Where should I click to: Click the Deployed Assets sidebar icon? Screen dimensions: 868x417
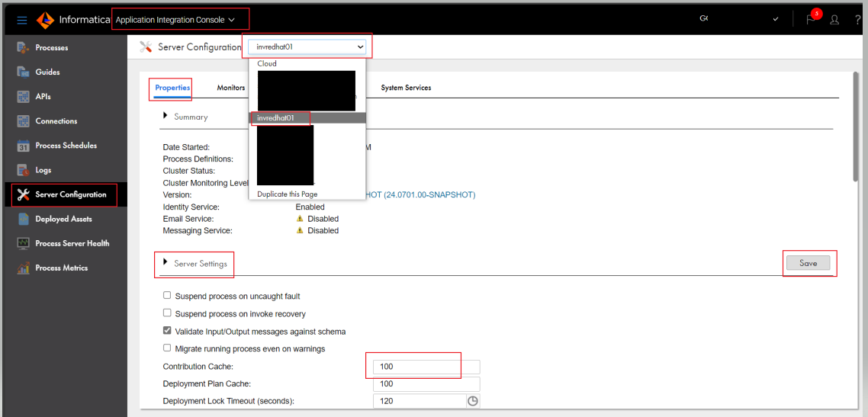23,219
